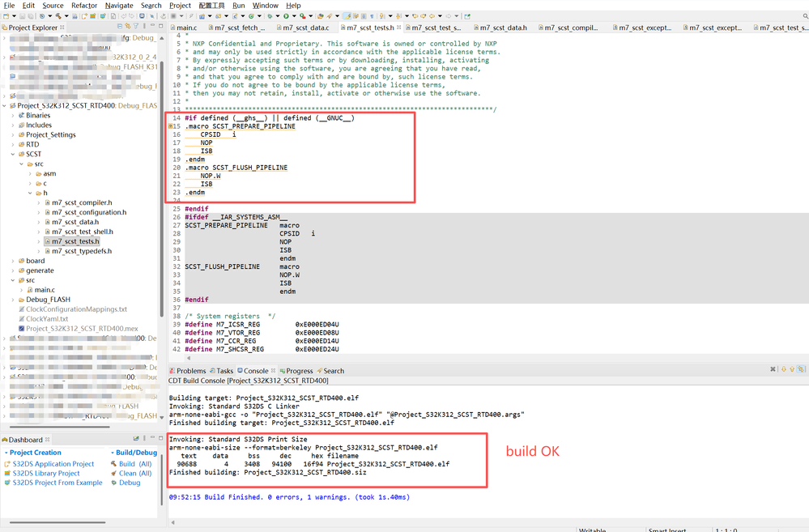Select ClockYaml.txt in the tree
The height and width of the screenshot is (532, 809).
click(x=47, y=319)
